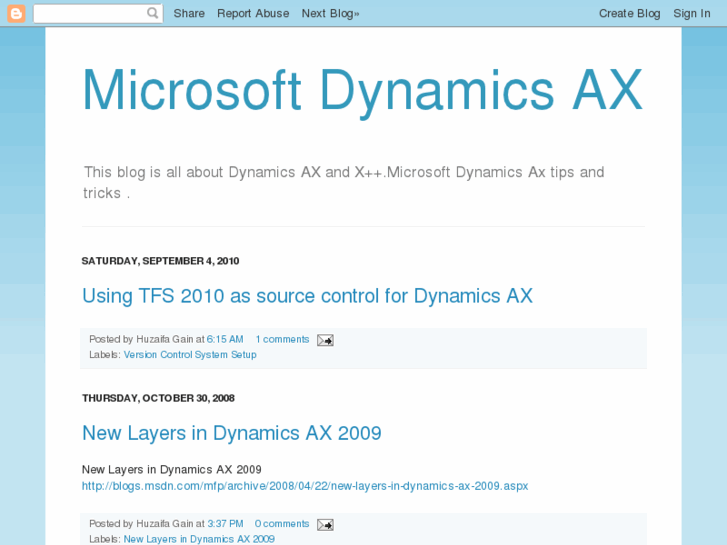The image size is (727, 545).
Task: Open label link New Layers in Dynamics AX 2009
Action: 199,539
